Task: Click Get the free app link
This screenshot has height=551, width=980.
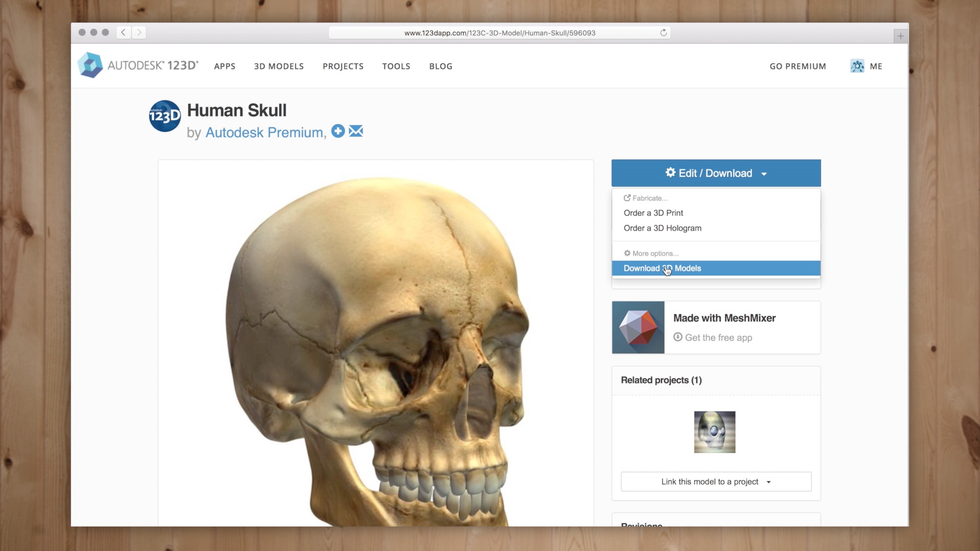Action: pos(718,337)
